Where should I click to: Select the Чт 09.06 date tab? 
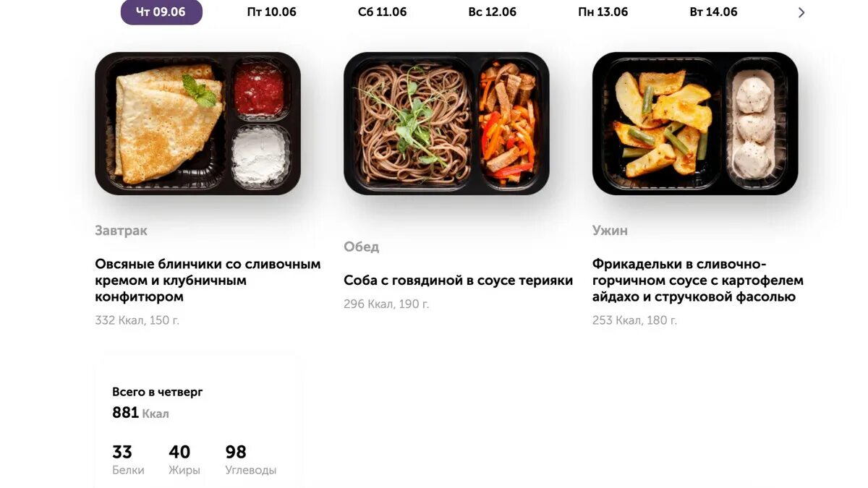(161, 12)
